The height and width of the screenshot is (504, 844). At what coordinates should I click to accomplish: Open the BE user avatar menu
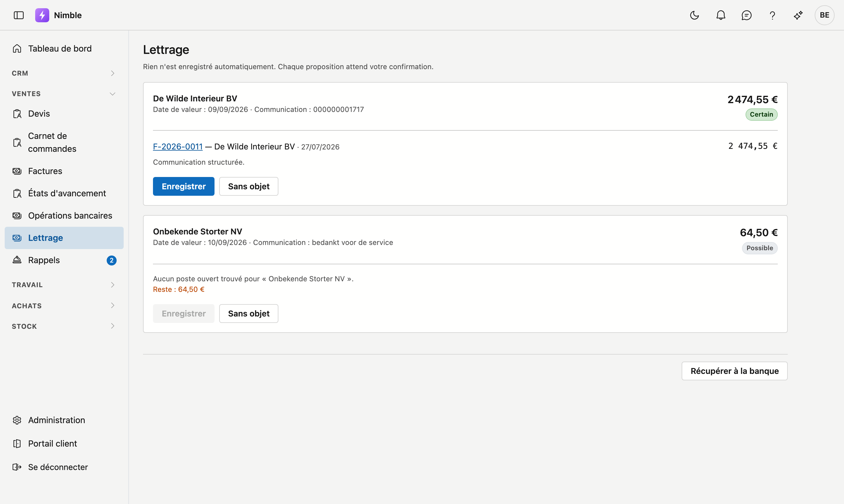[824, 15]
